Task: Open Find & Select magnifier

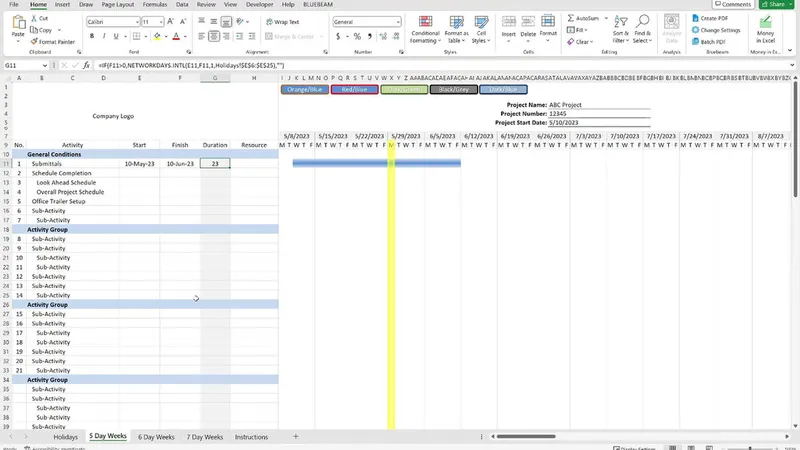Action: pos(642,30)
